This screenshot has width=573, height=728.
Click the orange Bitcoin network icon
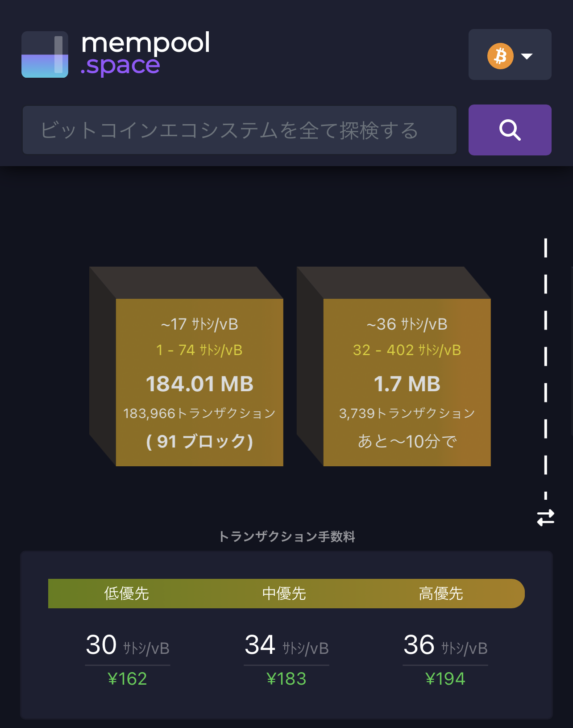point(500,56)
